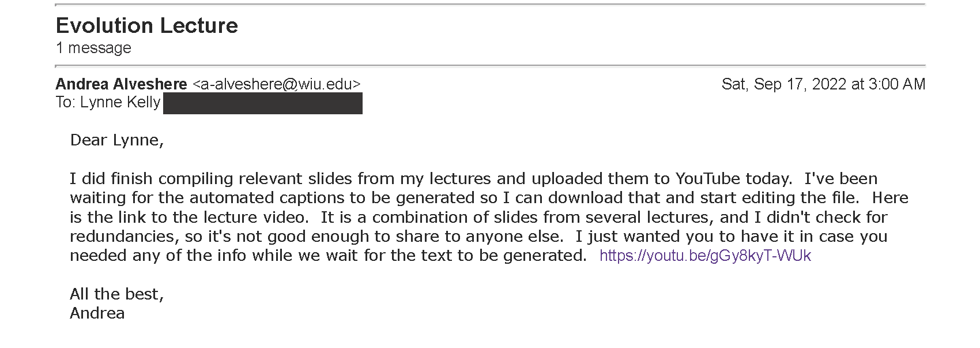The image size is (980, 348).
Task: Click recipient name Lynne Kelly
Action: (x=120, y=103)
